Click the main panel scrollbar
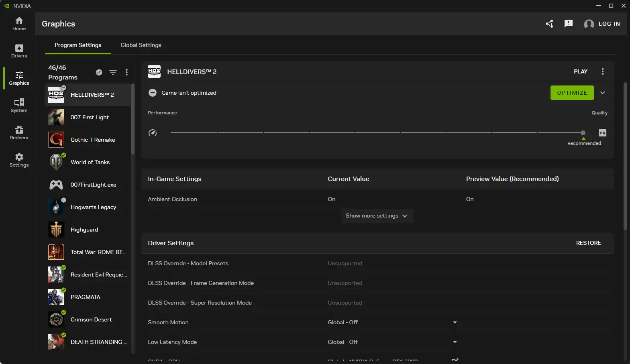 tap(625, 156)
